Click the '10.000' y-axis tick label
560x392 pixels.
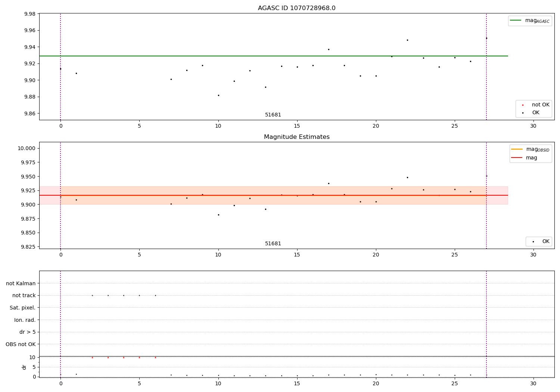click(x=27, y=148)
